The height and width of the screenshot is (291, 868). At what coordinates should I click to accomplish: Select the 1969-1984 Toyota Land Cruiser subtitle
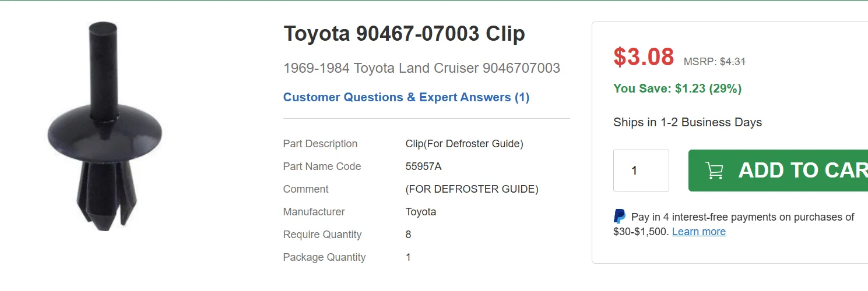pyautogui.click(x=421, y=68)
